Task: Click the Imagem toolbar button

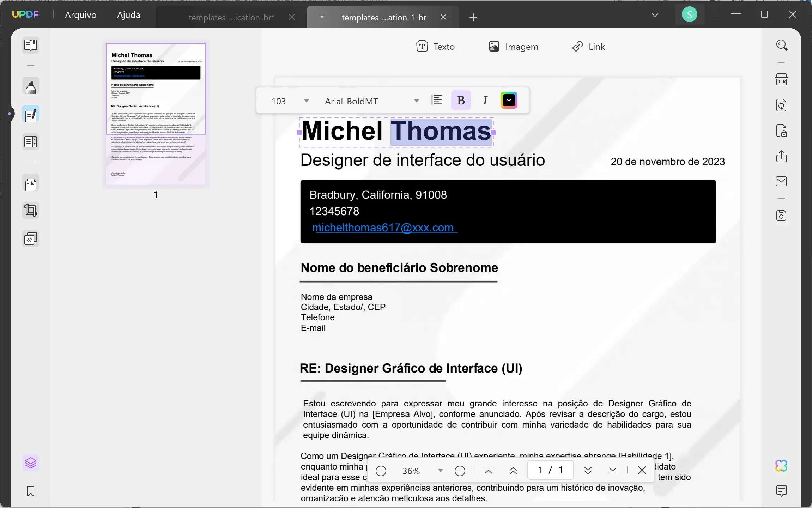Action: [x=514, y=46]
